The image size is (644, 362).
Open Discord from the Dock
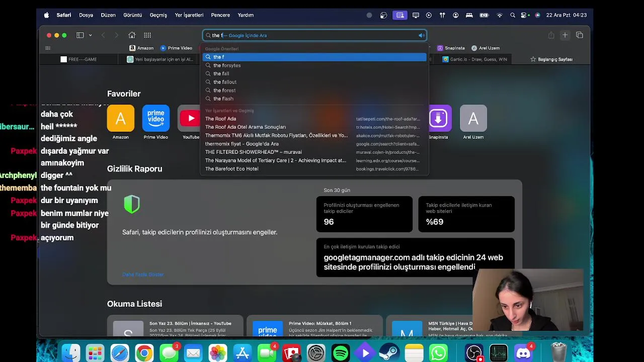(x=523, y=353)
